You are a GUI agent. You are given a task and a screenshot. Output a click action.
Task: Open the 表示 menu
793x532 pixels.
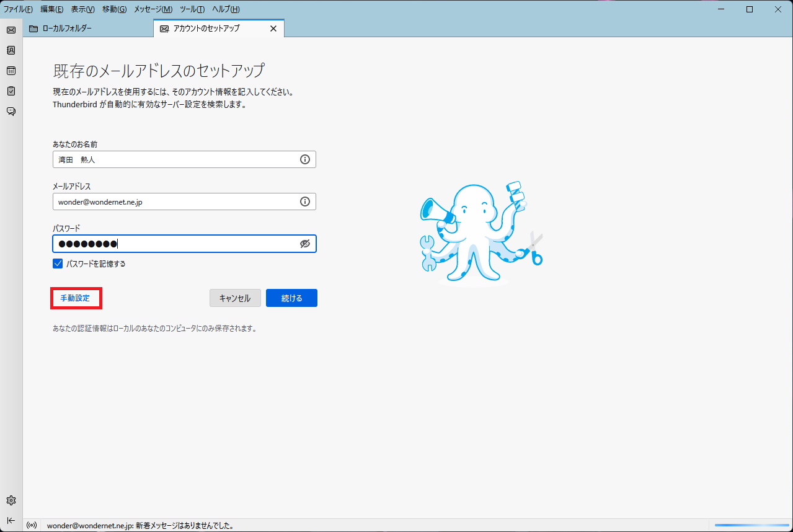[x=82, y=9]
